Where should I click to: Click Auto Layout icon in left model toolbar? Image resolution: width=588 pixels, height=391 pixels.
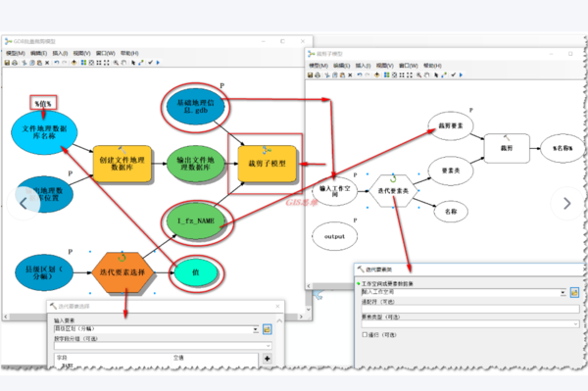pos(83,63)
